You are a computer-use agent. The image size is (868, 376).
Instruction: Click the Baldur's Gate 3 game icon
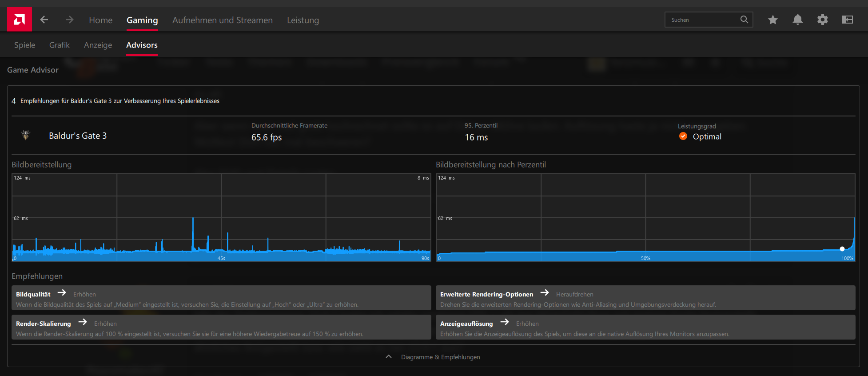click(x=26, y=135)
